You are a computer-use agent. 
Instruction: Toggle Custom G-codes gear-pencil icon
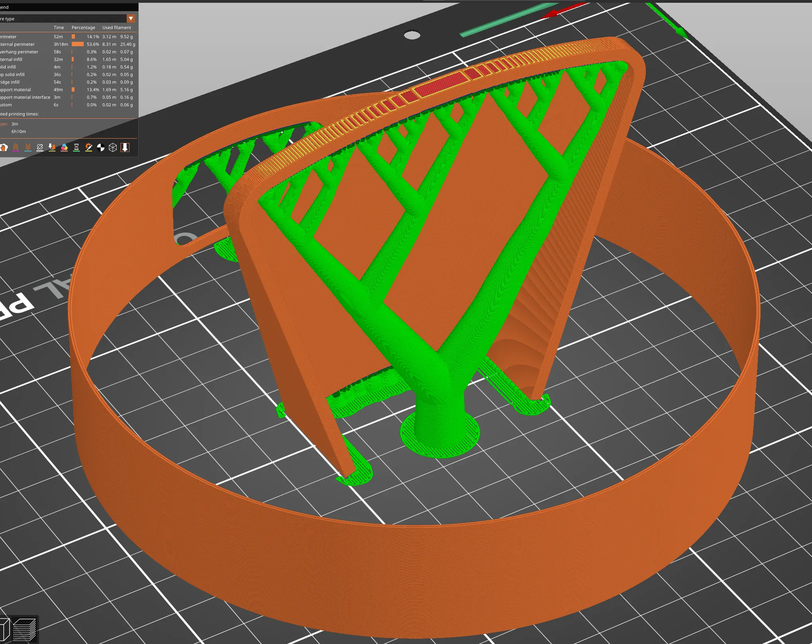tap(88, 148)
